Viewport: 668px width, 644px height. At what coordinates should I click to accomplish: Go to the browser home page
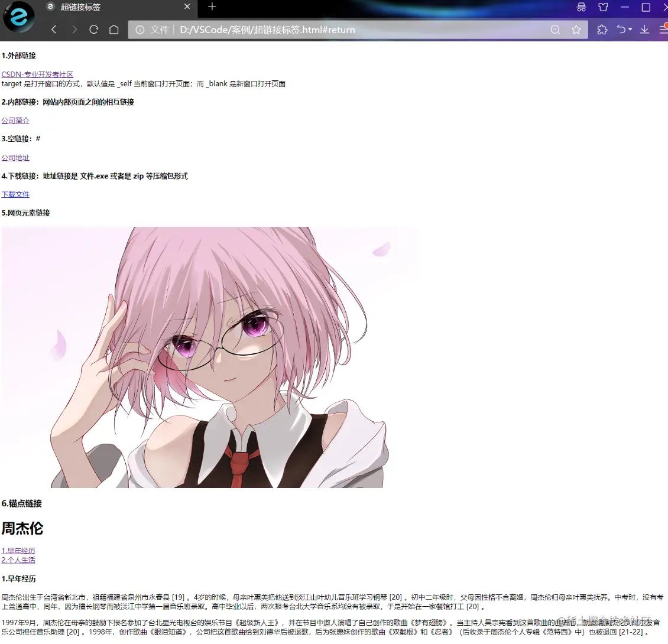[x=114, y=29]
